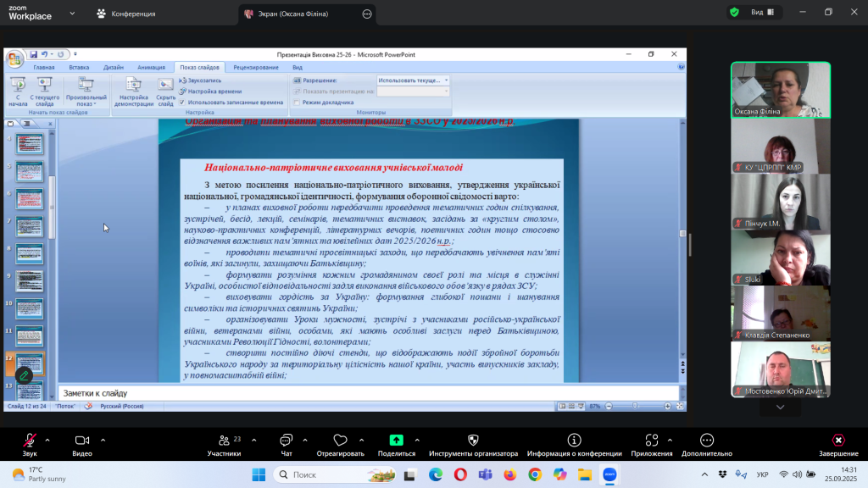
Task: Start slideshow from beginning (С начала)
Action: [18, 88]
